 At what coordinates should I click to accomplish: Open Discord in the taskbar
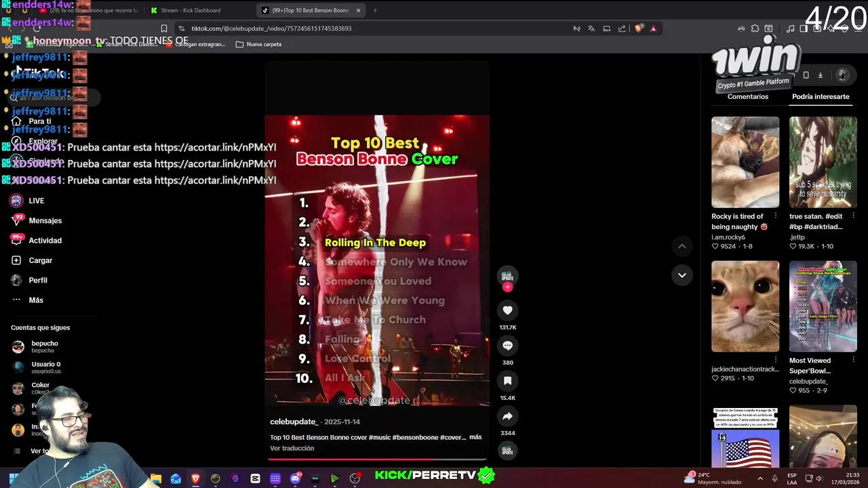coord(295,479)
